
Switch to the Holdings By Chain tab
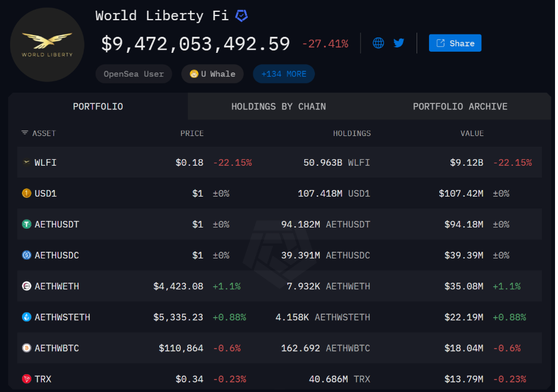(x=279, y=106)
